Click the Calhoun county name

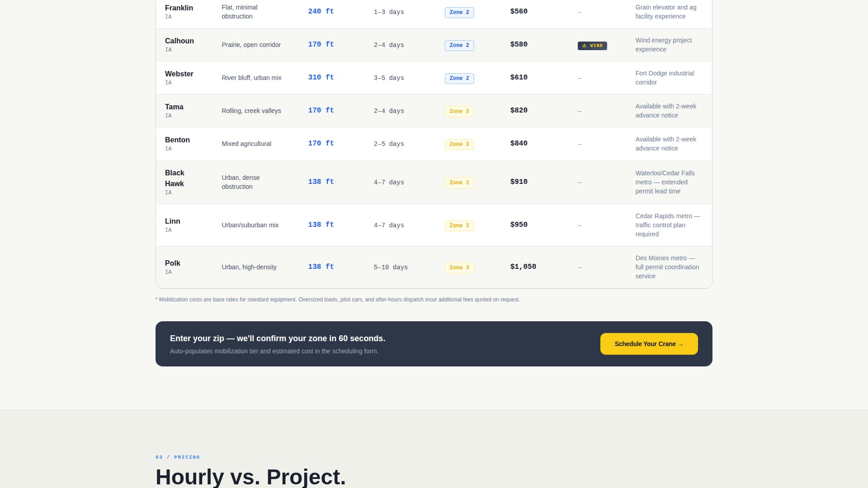(x=179, y=41)
